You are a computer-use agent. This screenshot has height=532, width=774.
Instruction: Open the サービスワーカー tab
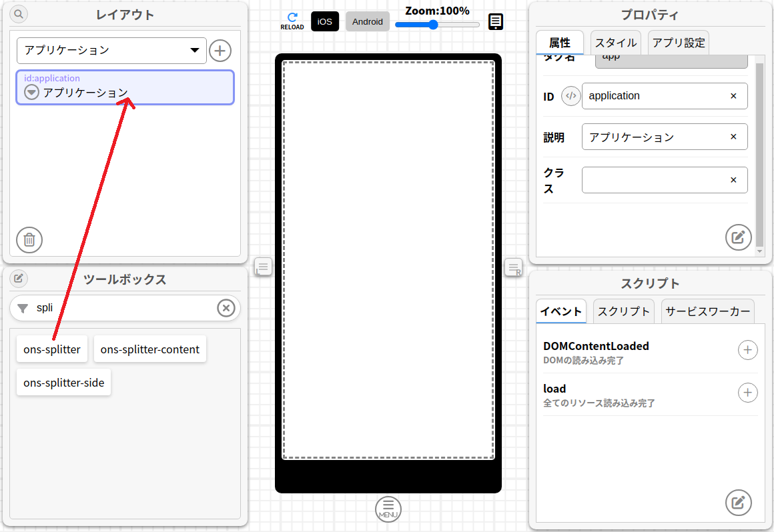pos(707,311)
